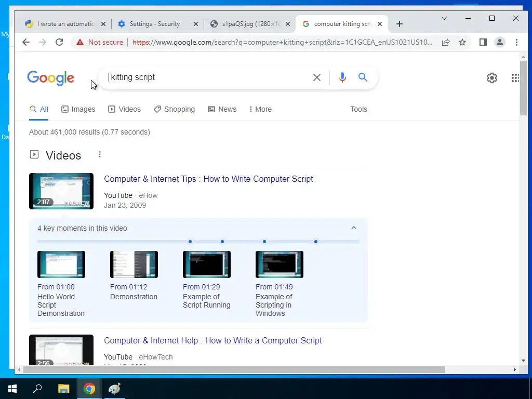Open the Chrome side panel
The height and width of the screenshot is (399, 532).
pyautogui.click(x=483, y=42)
